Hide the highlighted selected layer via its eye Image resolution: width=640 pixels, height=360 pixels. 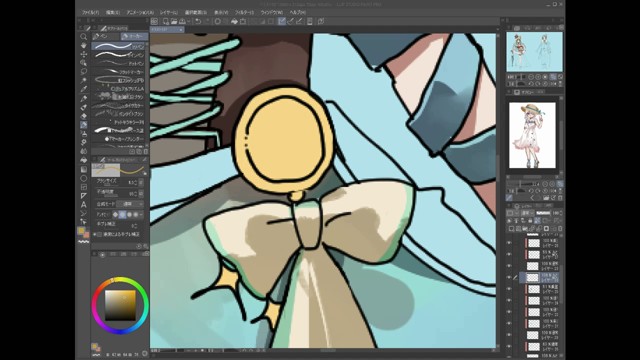[x=509, y=278]
